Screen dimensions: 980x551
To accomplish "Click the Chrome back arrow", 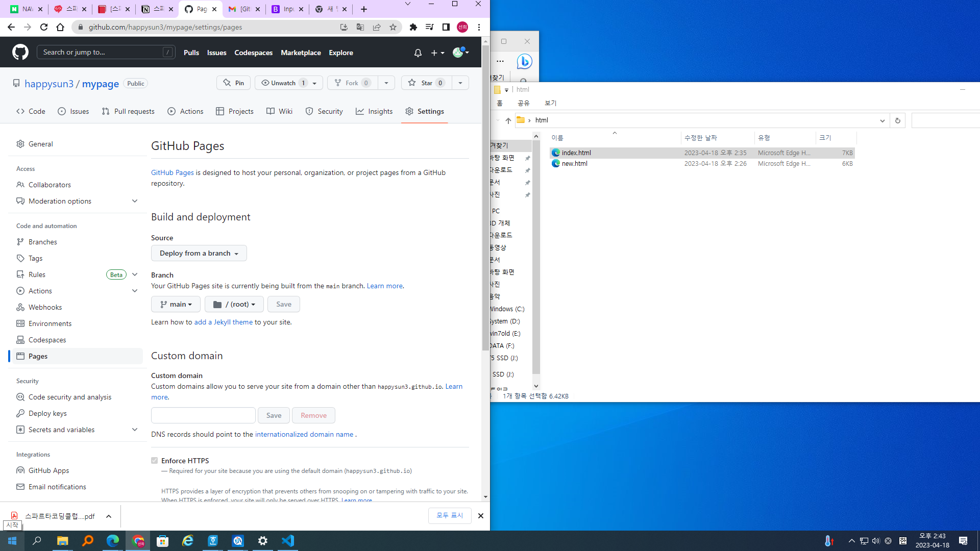I will (11, 27).
